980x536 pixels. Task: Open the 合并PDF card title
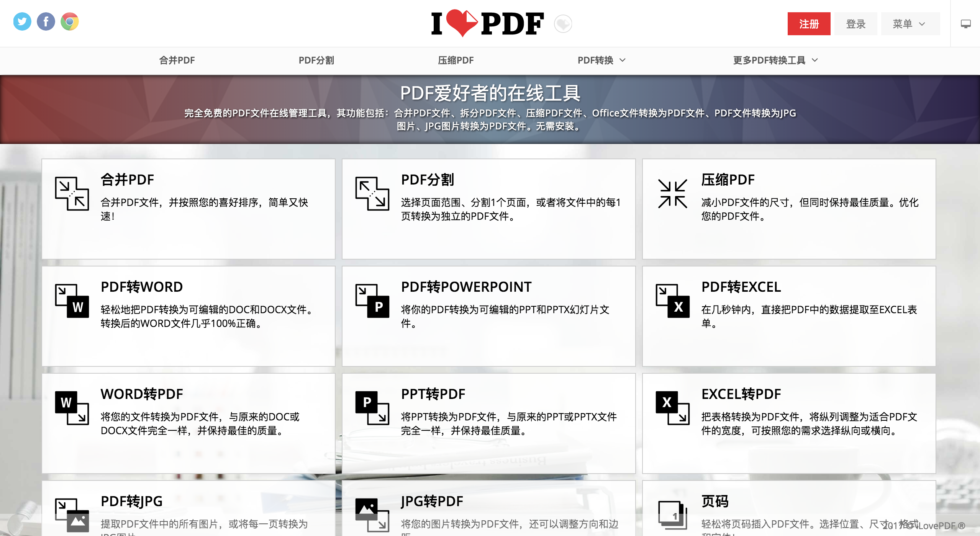[127, 180]
